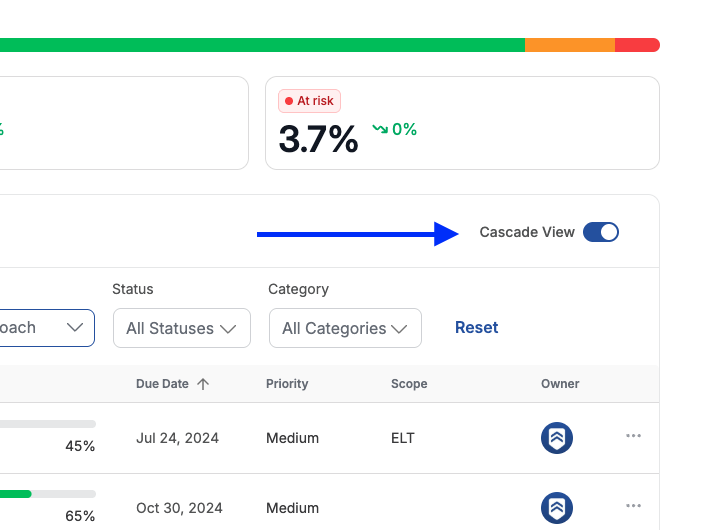This screenshot has height=530, width=717.
Task: Click the orange segment of status bar
Action: point(570,45)
